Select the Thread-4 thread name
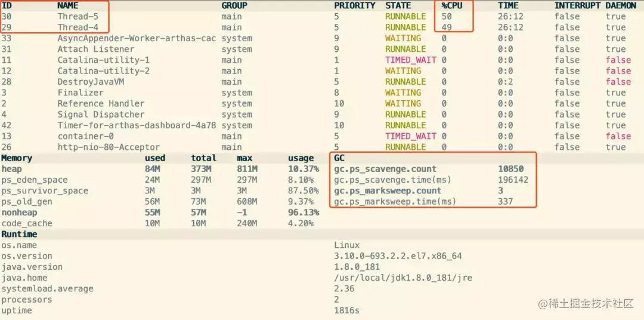 [78, 27]
